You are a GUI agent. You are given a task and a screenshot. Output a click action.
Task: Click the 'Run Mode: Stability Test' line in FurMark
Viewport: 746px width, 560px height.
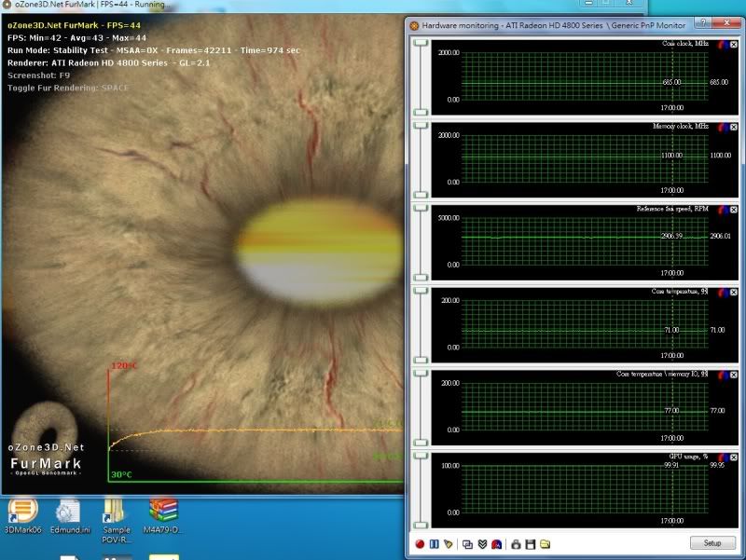(x=154, y=50)
